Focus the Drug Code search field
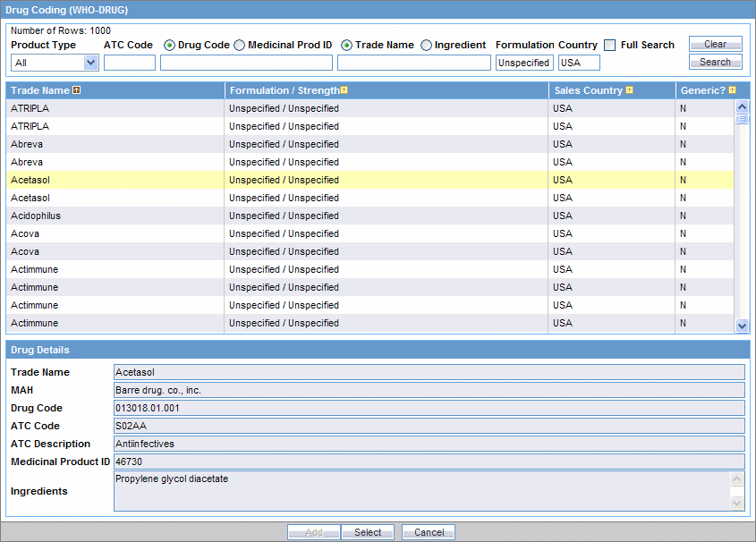The width and height of the screenshot is (756, 542). pyautogui.click(x=246, y=63)
